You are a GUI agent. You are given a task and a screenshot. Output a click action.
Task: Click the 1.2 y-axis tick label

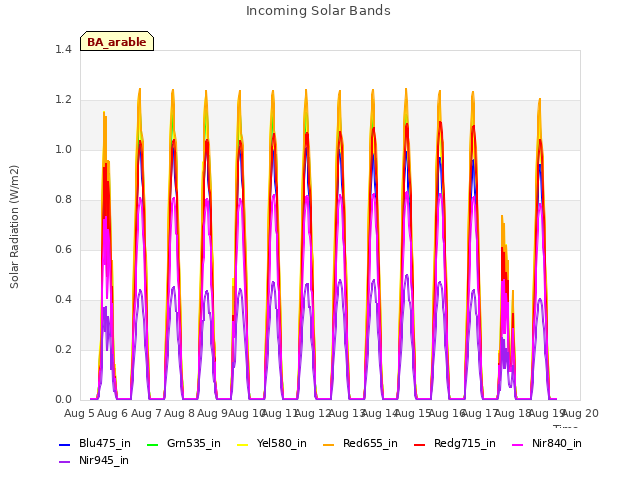63,100
